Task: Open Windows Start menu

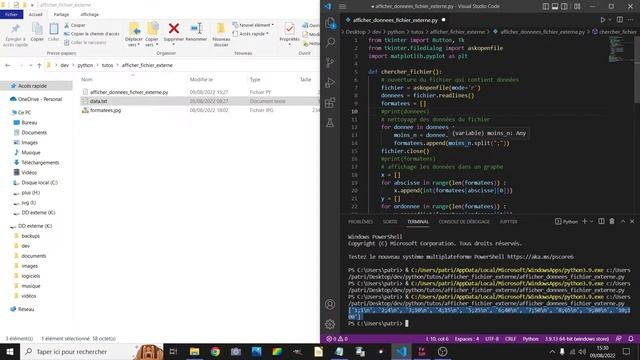Action: (10, 351)
